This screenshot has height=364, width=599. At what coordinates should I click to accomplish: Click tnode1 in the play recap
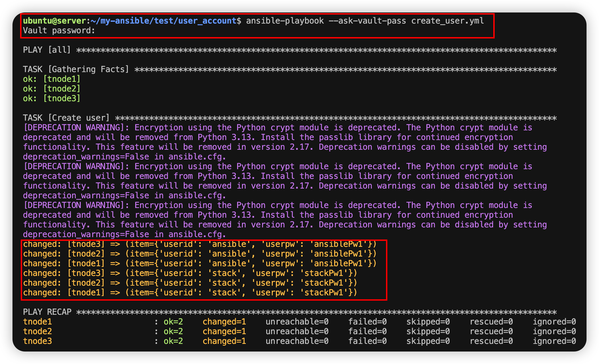point(37,322)
